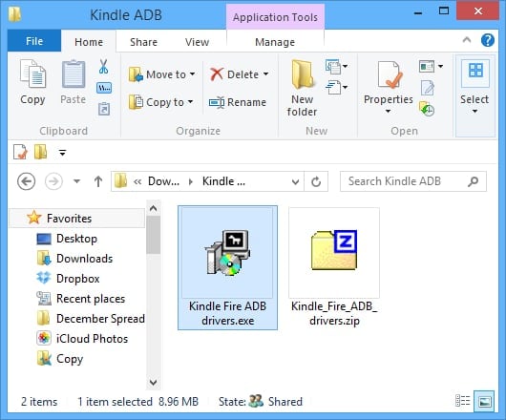Viewport: 506px width, 420px height.
Task: Open the Delete dropdown arrow
Action: coord(266,74)
